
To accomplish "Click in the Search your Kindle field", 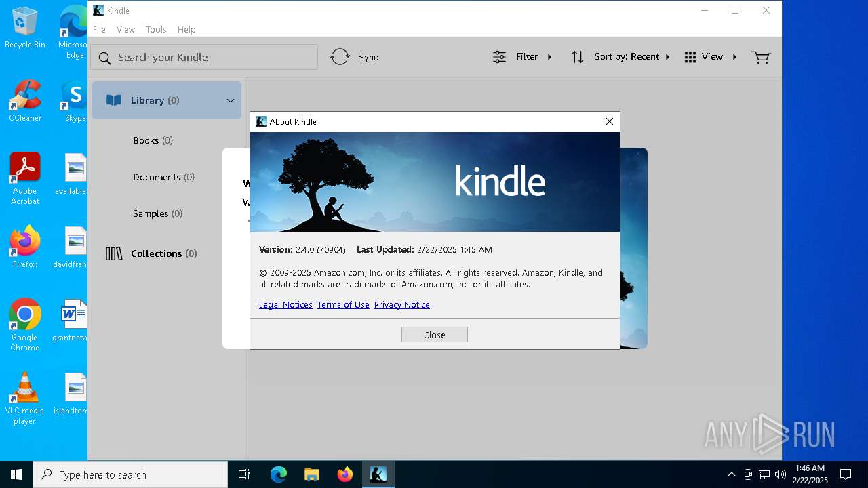I will click(x=204, y=57).
